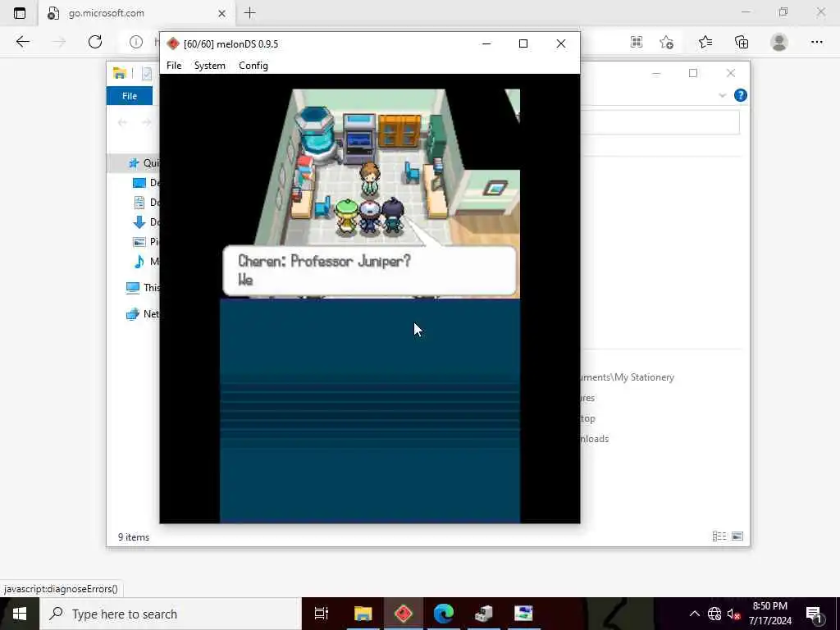Open the Edge Favorites list icon
The height and width of the screenshot is (630, 840).
[705, 42]
